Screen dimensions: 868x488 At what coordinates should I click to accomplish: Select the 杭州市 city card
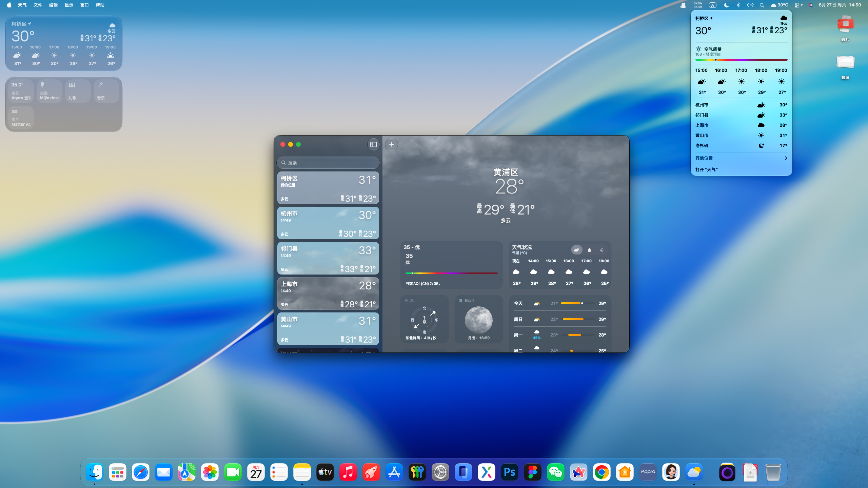pyautogui.click(x=328, y=223)
